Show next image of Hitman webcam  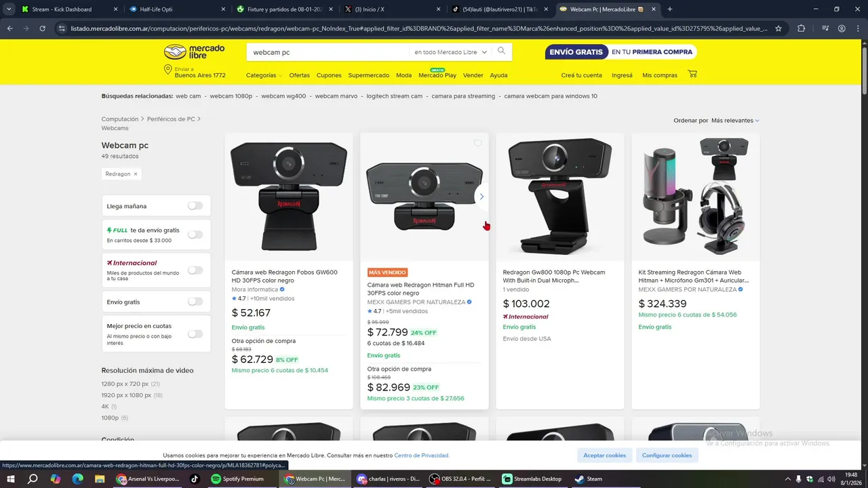tap(481, 197)
